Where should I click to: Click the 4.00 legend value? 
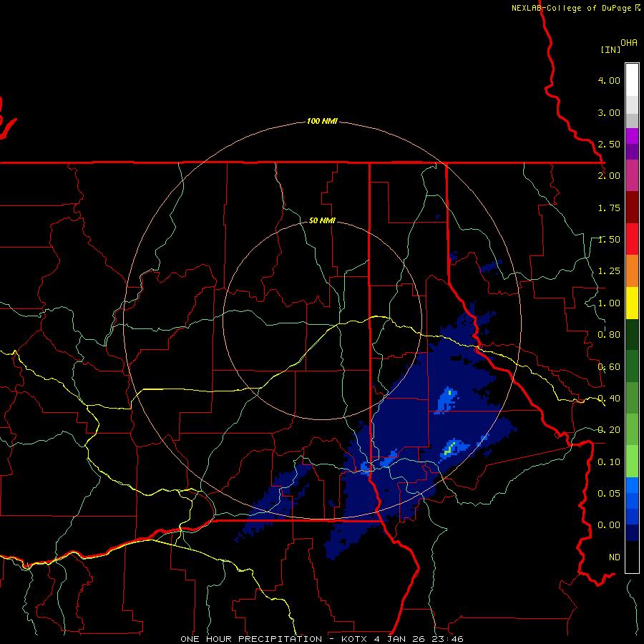click(x=609, y=80)
